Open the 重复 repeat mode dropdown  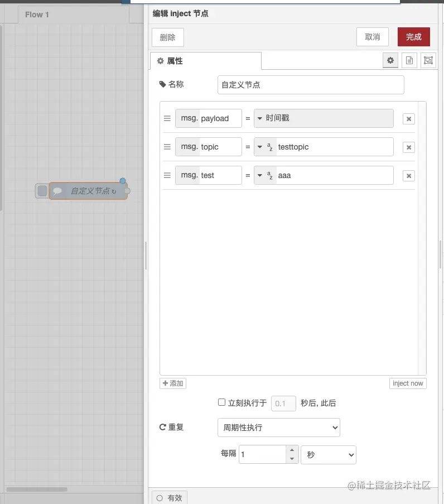(278, 428)
